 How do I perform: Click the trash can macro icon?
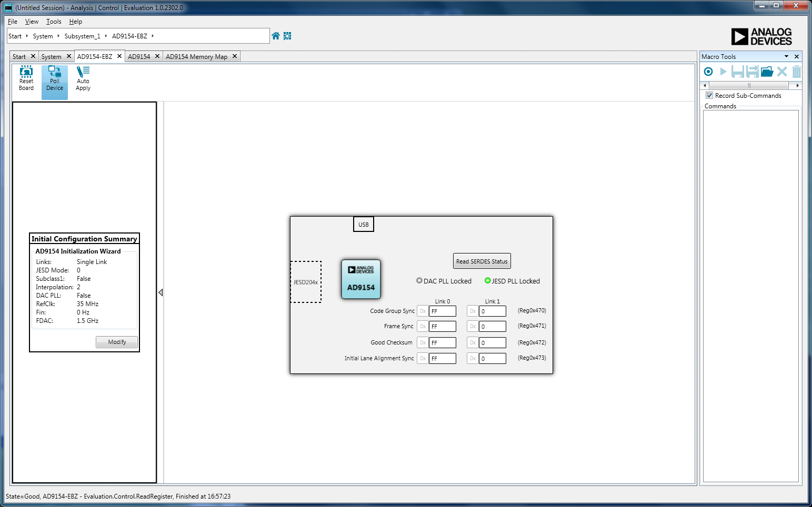tap(796, 72)
